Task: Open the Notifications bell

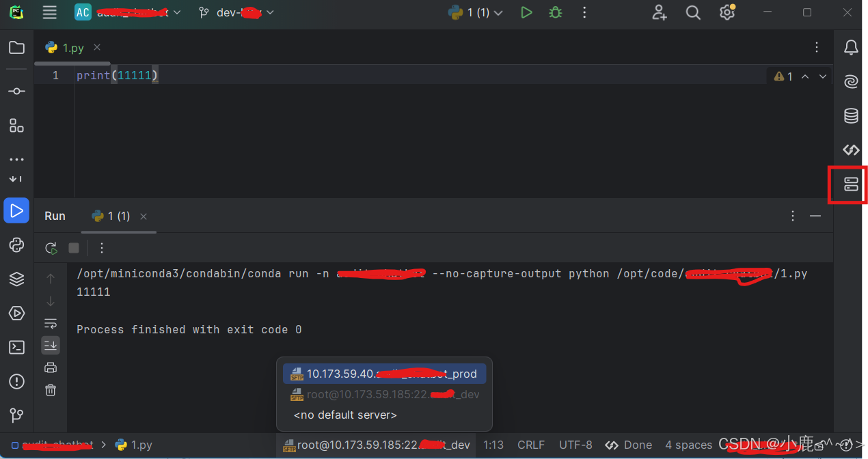Action: 850,47
